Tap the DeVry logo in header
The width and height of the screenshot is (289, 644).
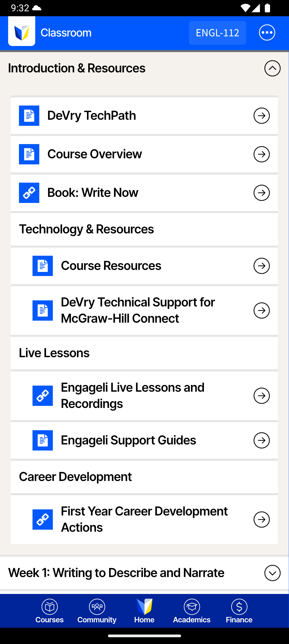[x=21, y=32]
